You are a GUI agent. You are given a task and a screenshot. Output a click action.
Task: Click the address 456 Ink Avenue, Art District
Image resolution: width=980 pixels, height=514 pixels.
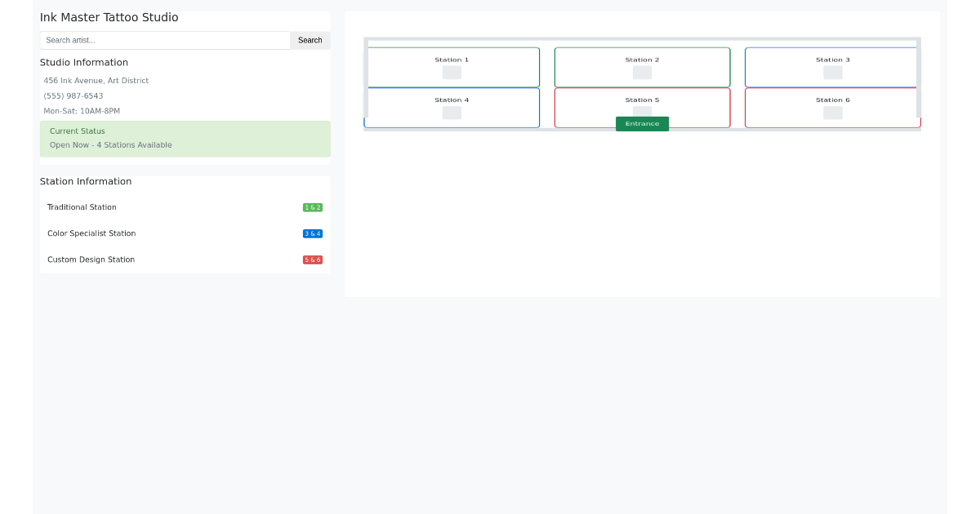tap(96, 81)
